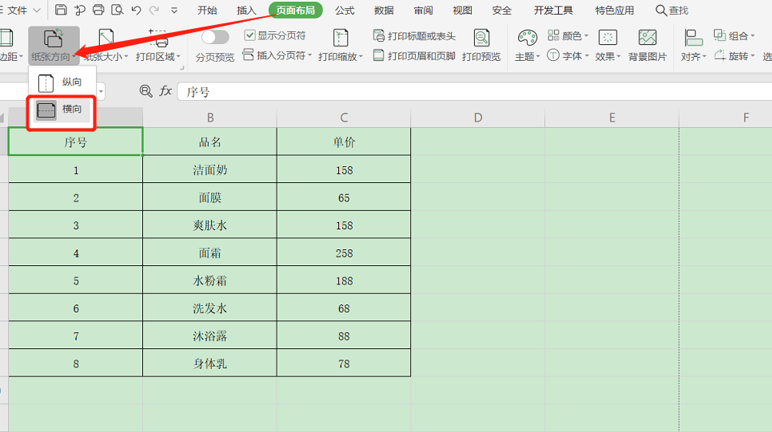Open the 主题 palette dropdown
The height and width of the screenshot is (432, 772).
click(527, 45)
